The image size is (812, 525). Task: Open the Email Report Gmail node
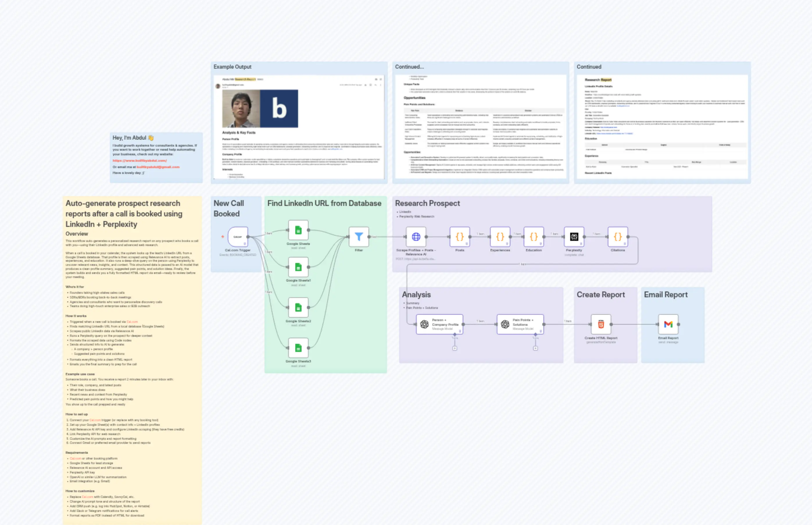tap(668, 324)
